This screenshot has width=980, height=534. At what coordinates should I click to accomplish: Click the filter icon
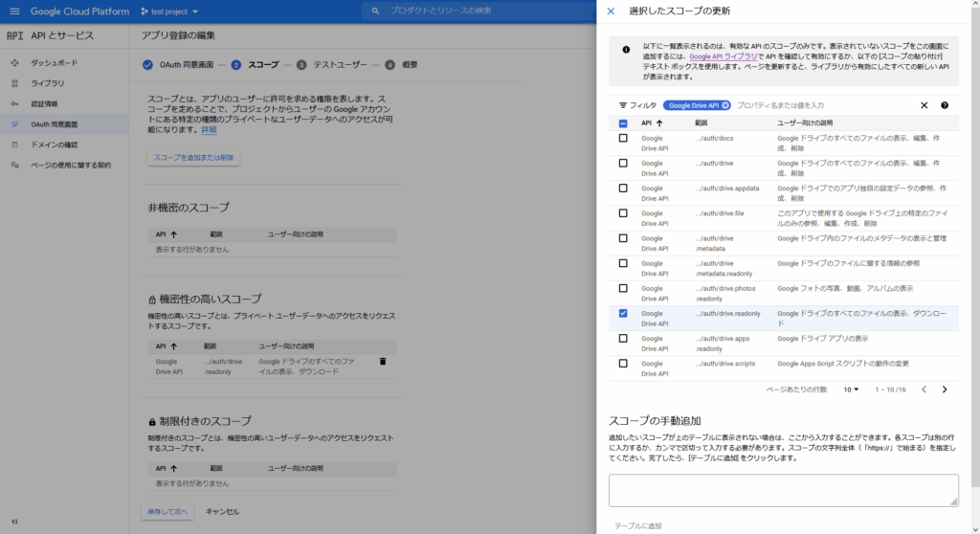pos(622,105)
